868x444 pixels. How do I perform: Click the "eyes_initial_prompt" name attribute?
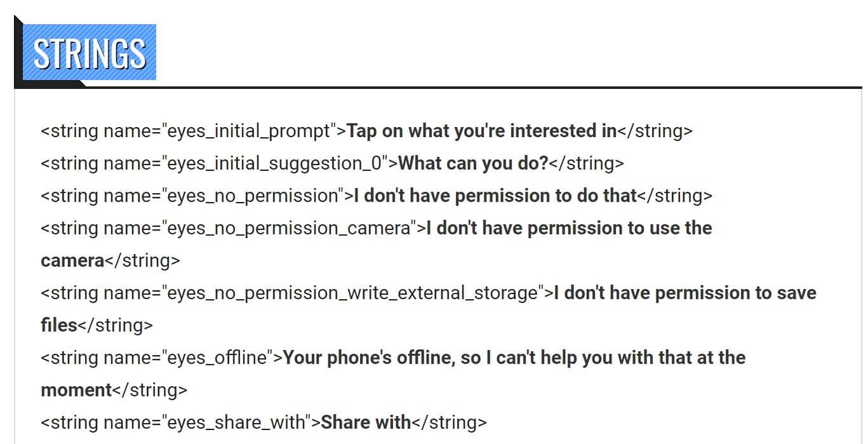click(249, 131)
